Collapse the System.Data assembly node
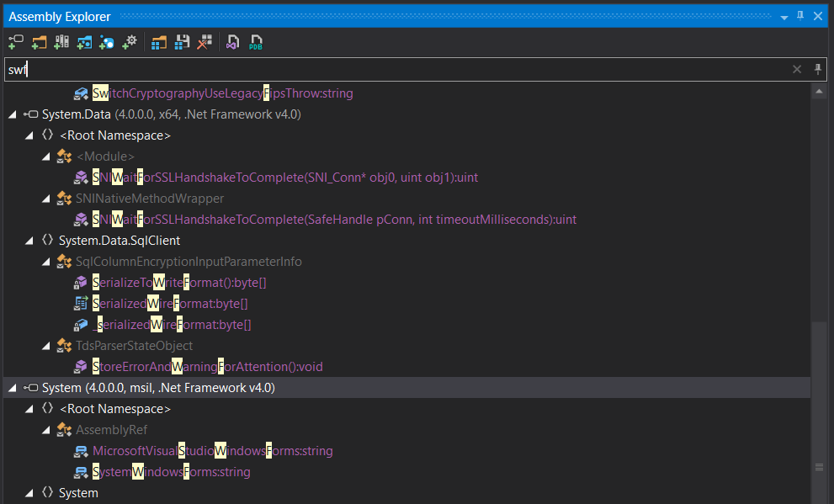The image size is (834, 504). [x=13, y=114]
